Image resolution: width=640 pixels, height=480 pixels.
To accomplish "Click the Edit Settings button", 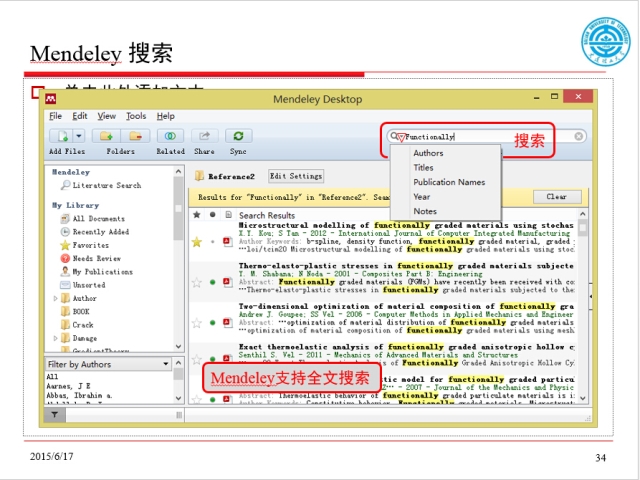I will [x=296, y=176].
